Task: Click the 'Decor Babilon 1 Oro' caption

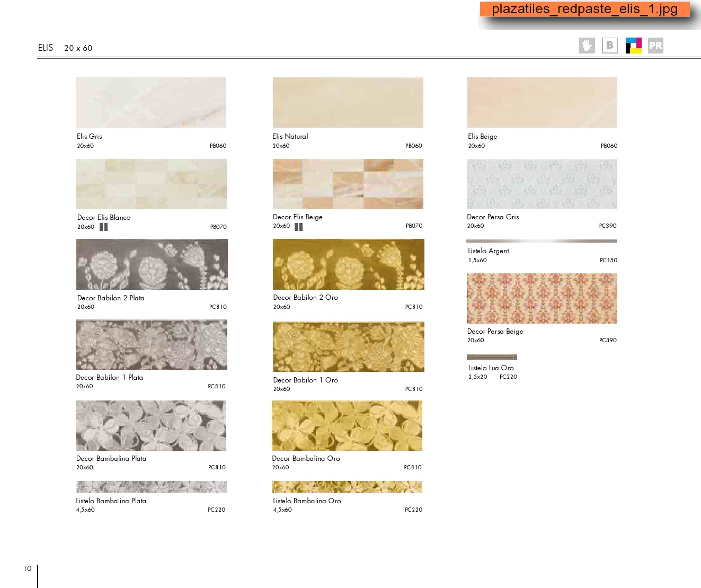Action: (306, 380)
